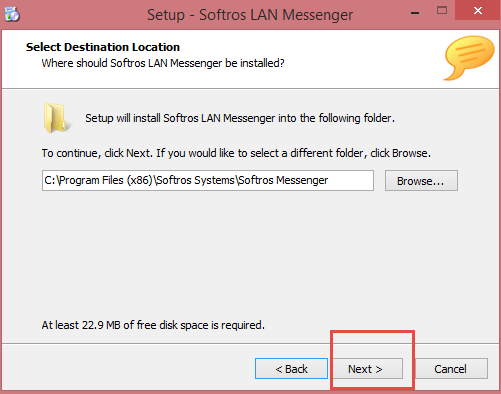
Task: Click into the installation path field
Action: (208, 180)
